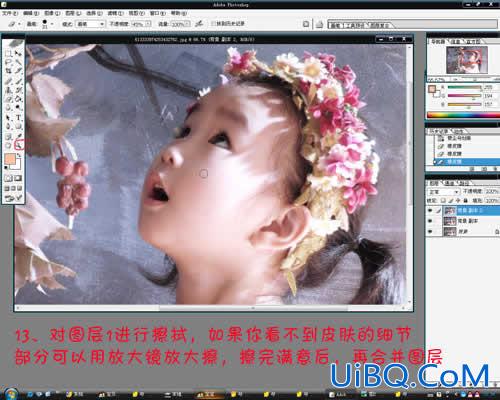This screenshot has width=500, height=400.
Task: Select the Notes tool
Action: 9,136
